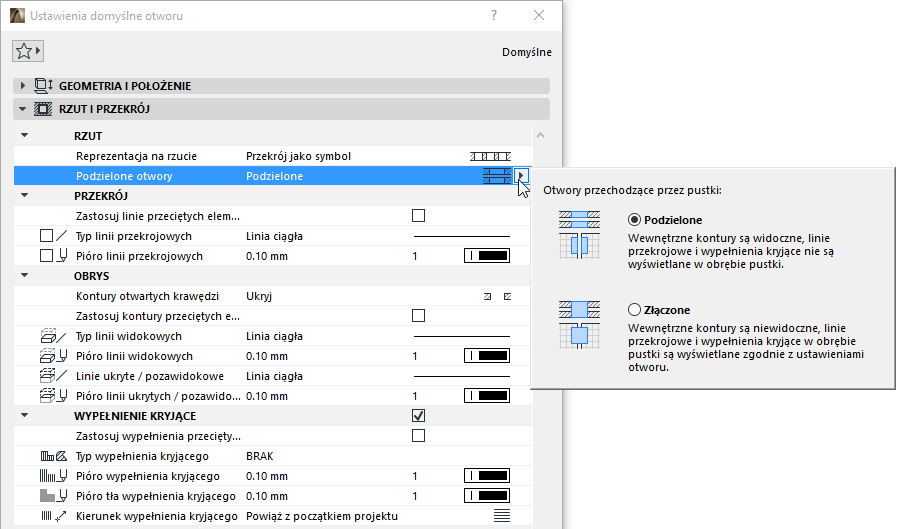Select the Podzielone radio button
Viewport: 897px width, 529px height.
click(634, 220)
